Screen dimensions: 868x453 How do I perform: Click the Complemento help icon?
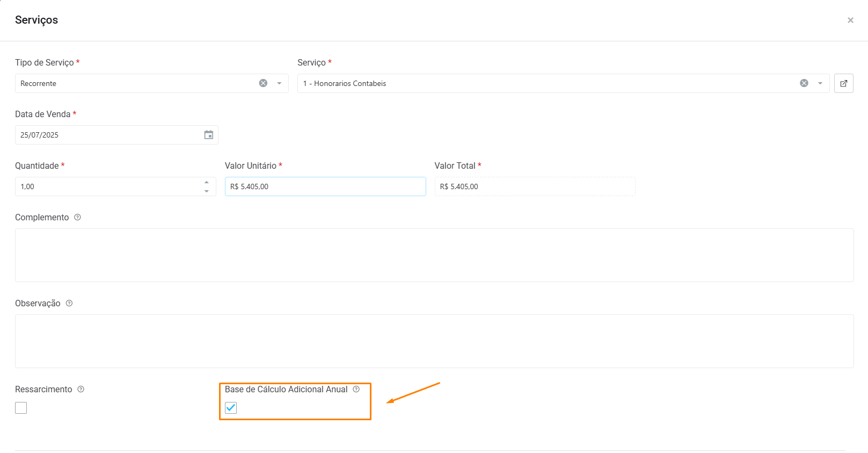coord(77,218)
